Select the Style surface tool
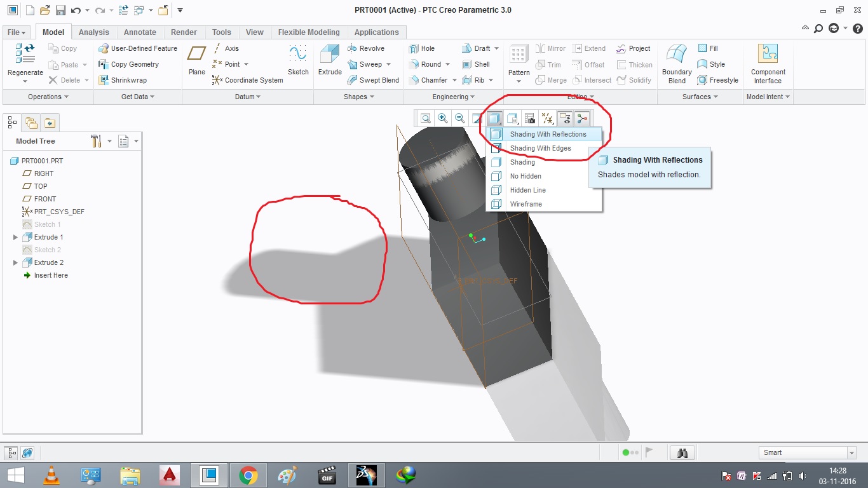Image resolution: width=868 pixels, height=488 pixels. 711,64
